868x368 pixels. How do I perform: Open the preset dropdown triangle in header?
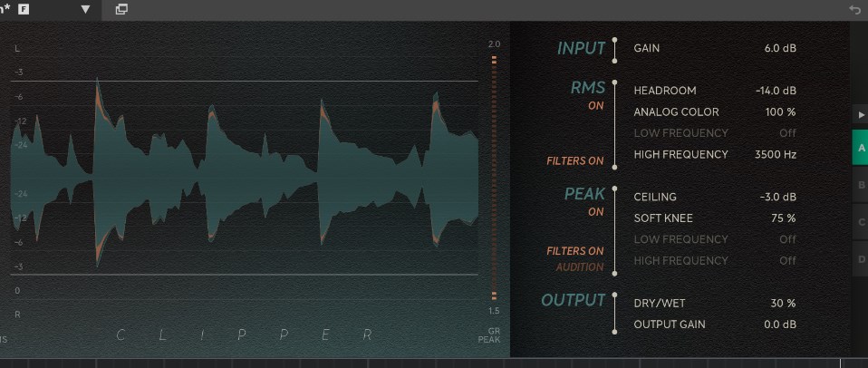(x=86, y=9)
